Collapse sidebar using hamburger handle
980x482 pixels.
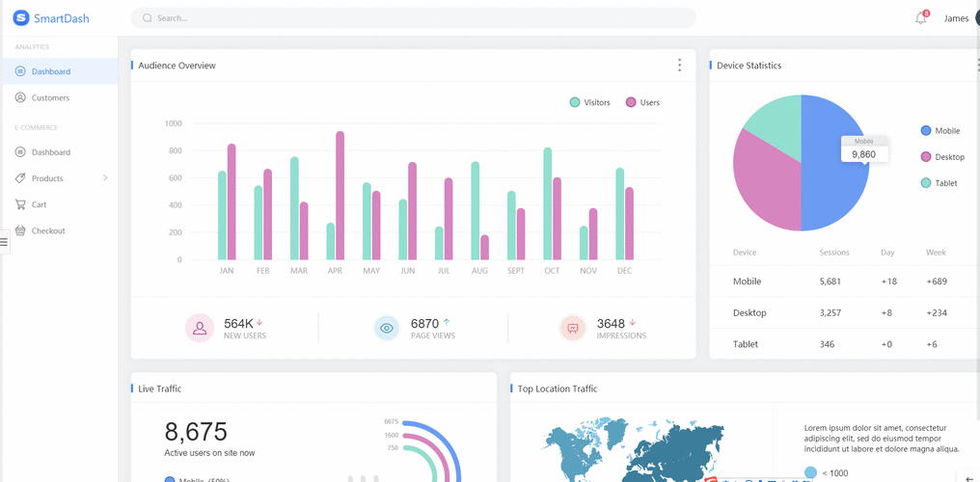(4, 241)
